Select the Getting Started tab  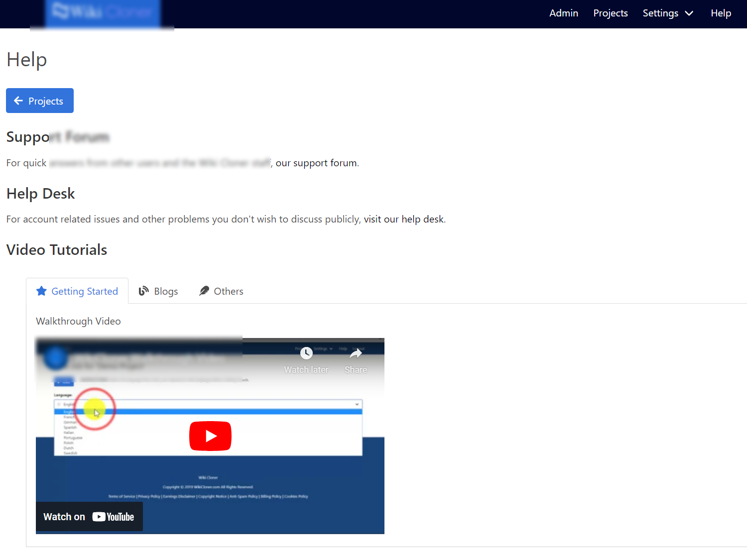pyautogui.click(x=77, y=291)
